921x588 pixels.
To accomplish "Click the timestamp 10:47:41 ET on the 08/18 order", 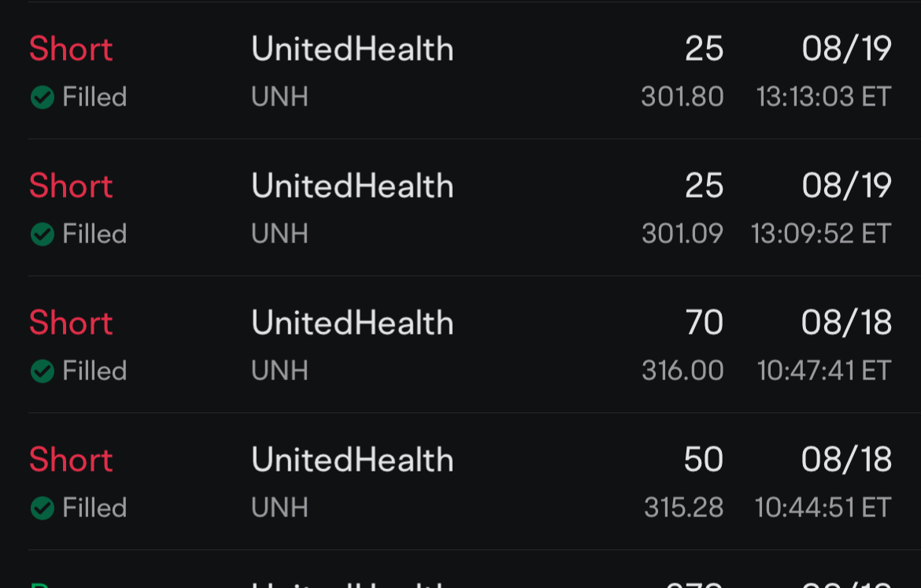I will [x=823, y=371].
